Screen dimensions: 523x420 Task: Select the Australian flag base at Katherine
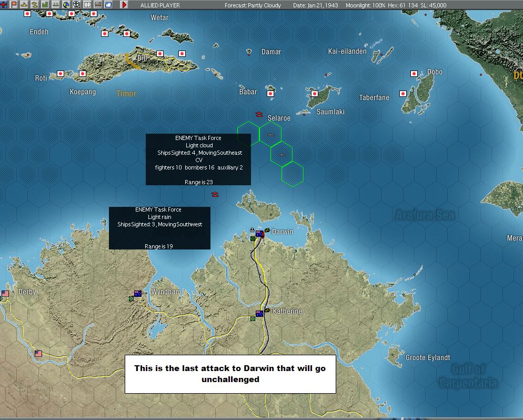point(259,313)
